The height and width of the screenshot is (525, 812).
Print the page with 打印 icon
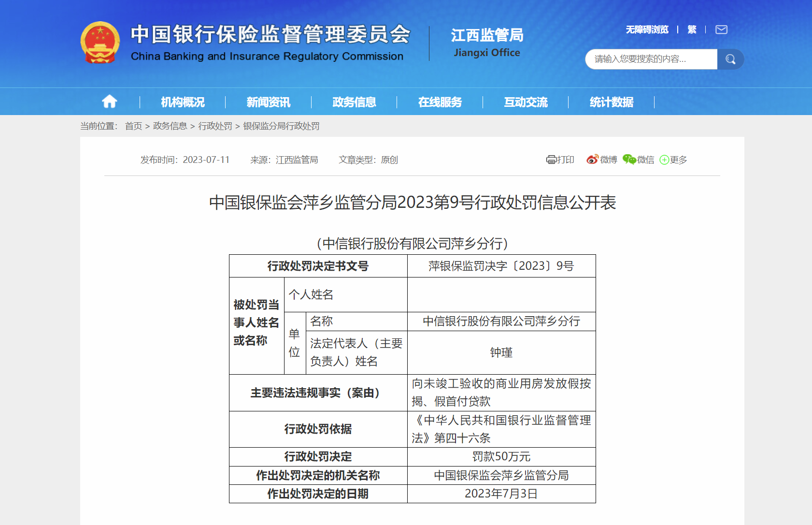pyautogui.click(x=560, y=160)
